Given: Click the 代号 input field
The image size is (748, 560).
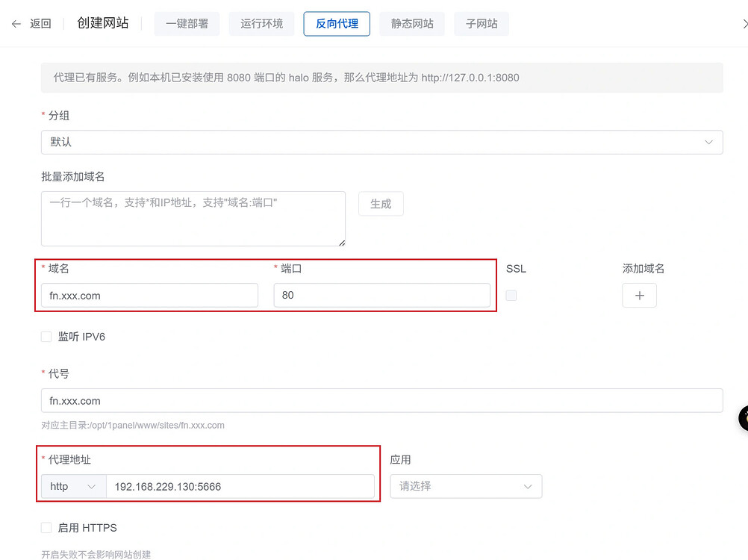Looking at the screenshot, I should (382, 401).
